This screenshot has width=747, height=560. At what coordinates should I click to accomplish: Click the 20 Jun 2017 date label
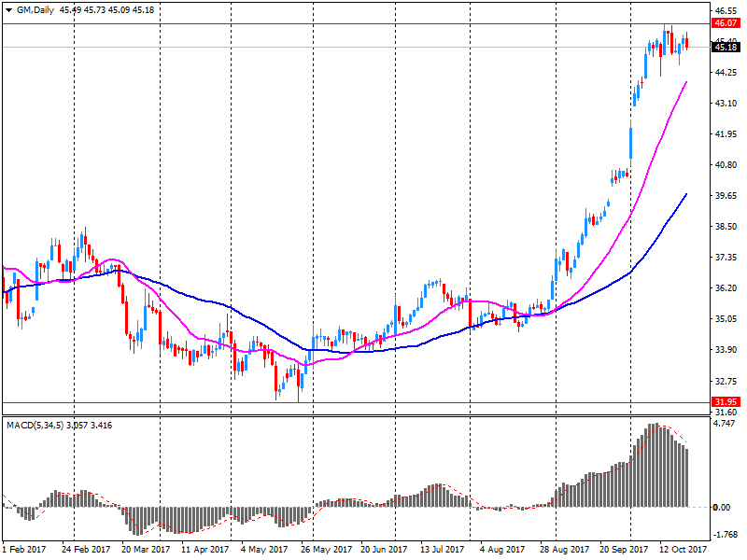coord(384,550)
